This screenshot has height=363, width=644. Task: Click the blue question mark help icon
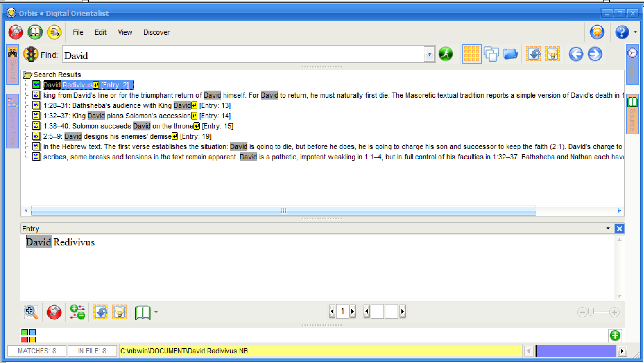tap(622, 32)
